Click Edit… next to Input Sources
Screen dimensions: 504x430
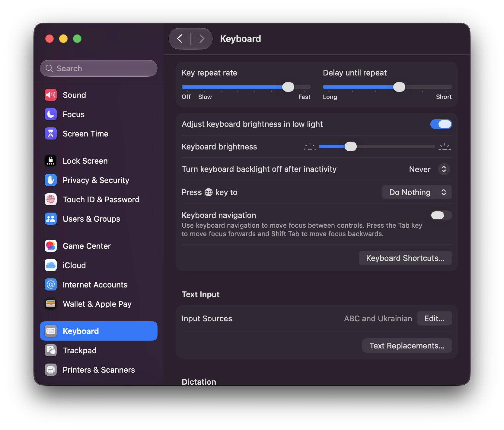tap(434, 318)
